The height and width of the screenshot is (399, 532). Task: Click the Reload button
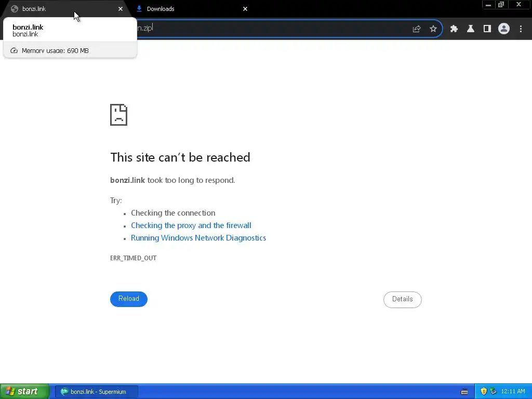(129, 299)
